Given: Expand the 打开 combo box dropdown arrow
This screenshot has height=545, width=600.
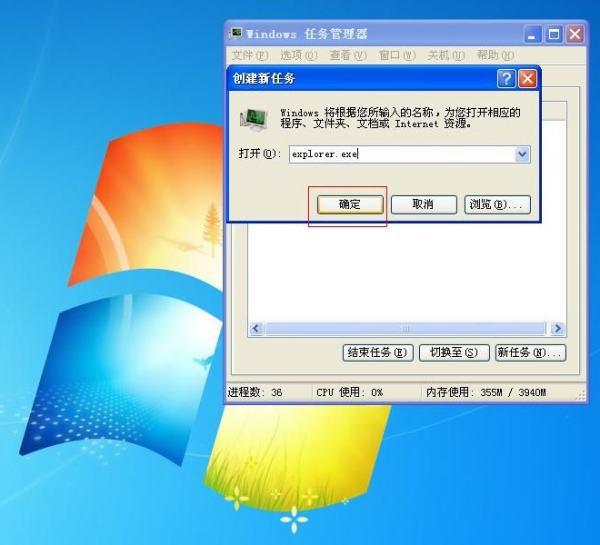Looking at the screenshot, I should tap(522, 155).
